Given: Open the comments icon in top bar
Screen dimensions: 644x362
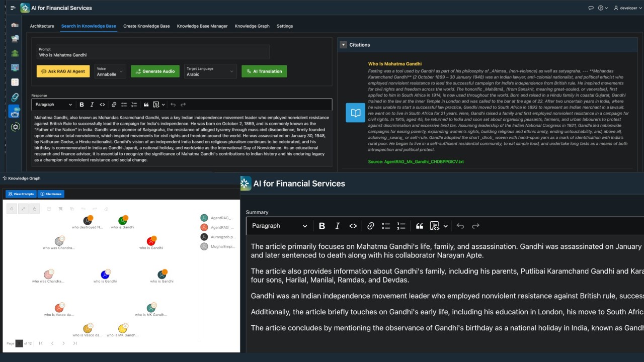Looking at the screenshot, I should point(591,8).
